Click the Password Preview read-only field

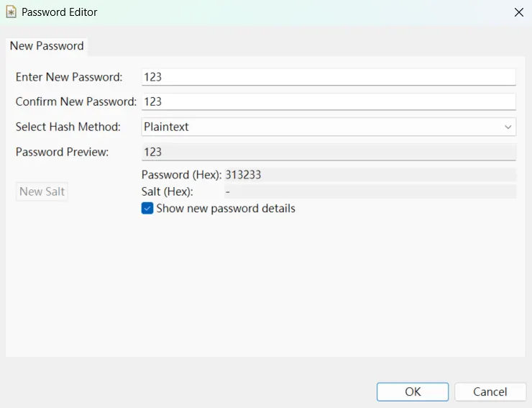click(x=329, y=152)
